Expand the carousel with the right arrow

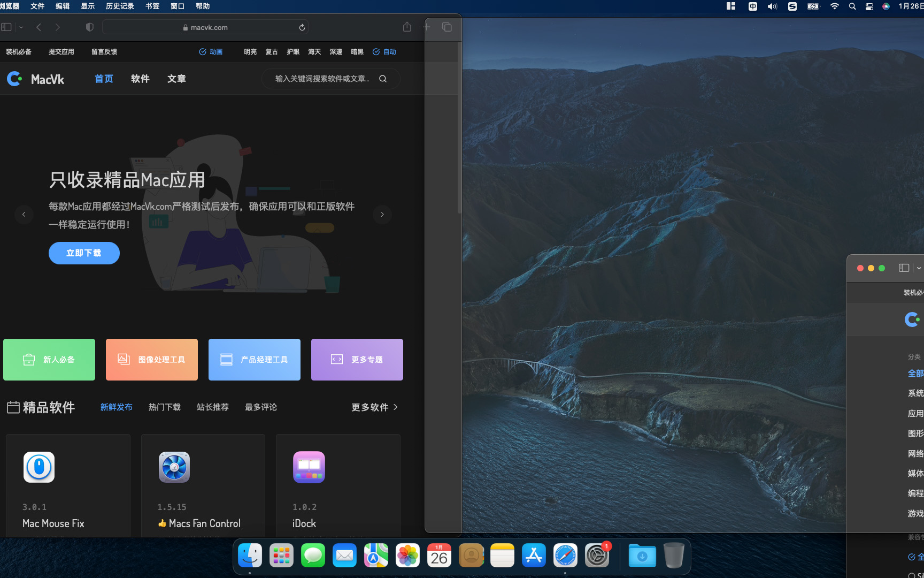382,214
